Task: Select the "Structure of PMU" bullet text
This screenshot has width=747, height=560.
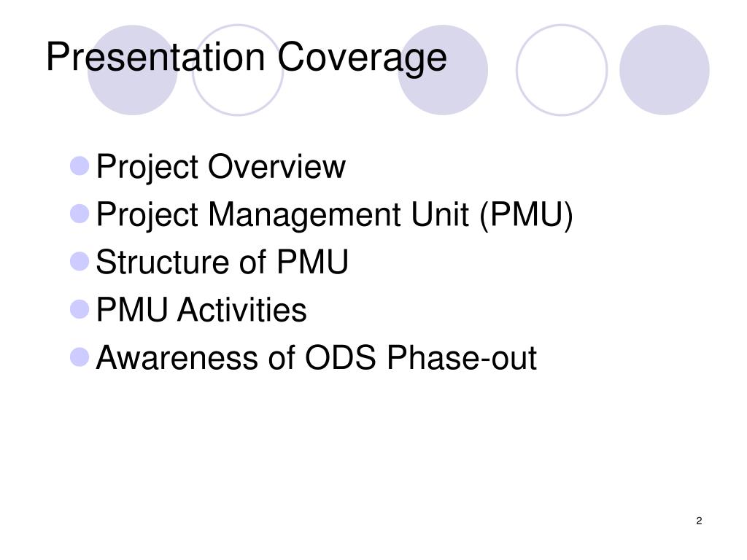Action: point(222,262)
